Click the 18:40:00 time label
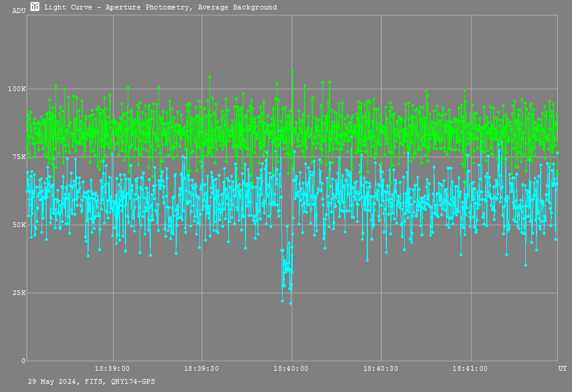 click(291, 369)
